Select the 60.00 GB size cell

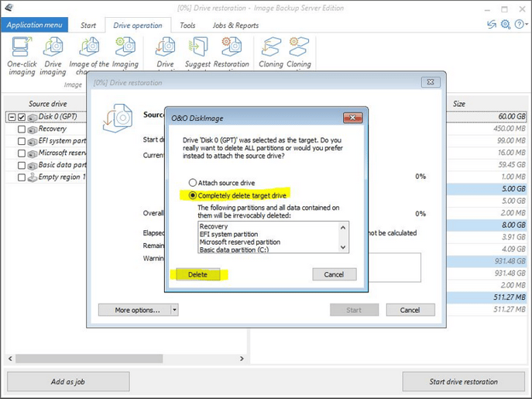tap(512, 116)
